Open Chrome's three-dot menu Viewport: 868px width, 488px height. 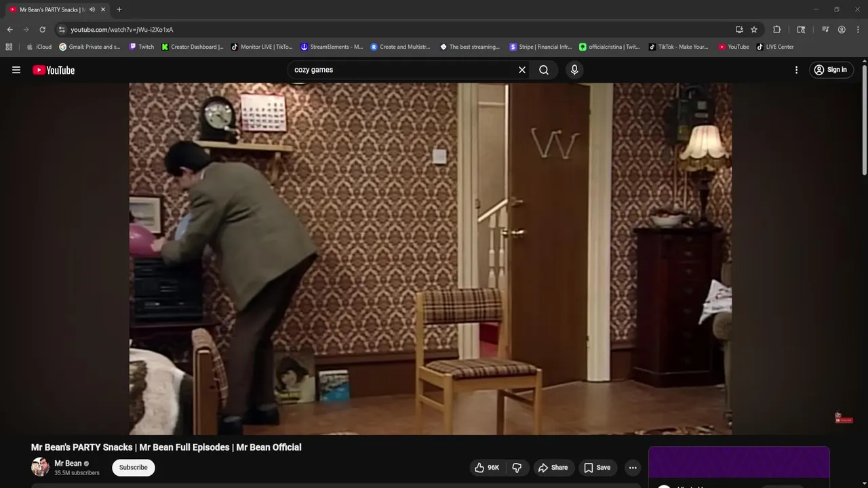coord(859,30)
